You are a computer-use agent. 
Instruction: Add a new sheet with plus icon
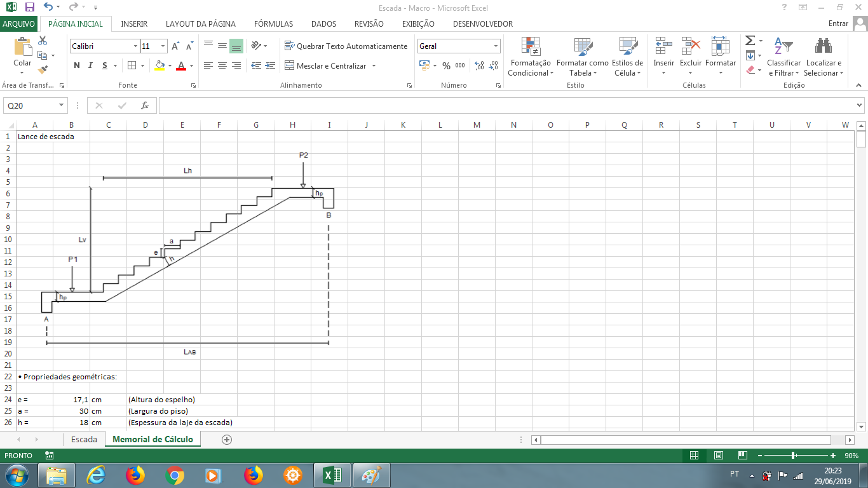click(x=227, y=439)
